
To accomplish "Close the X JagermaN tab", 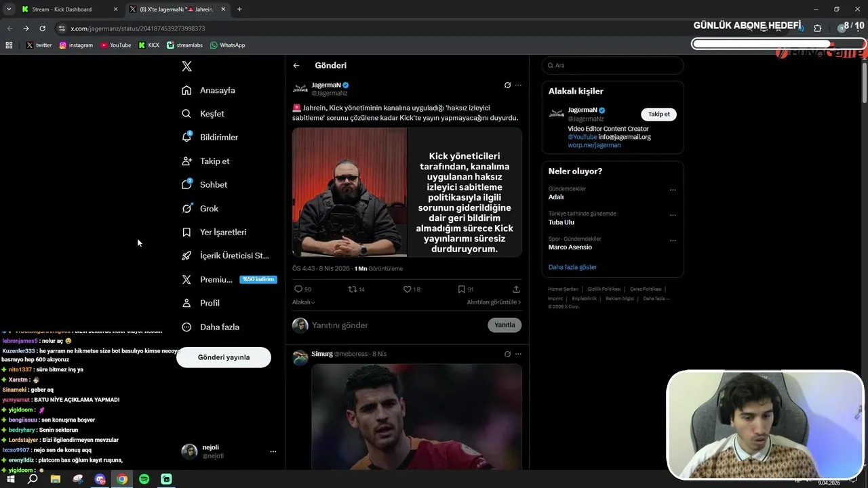I will tap(223, 9).
